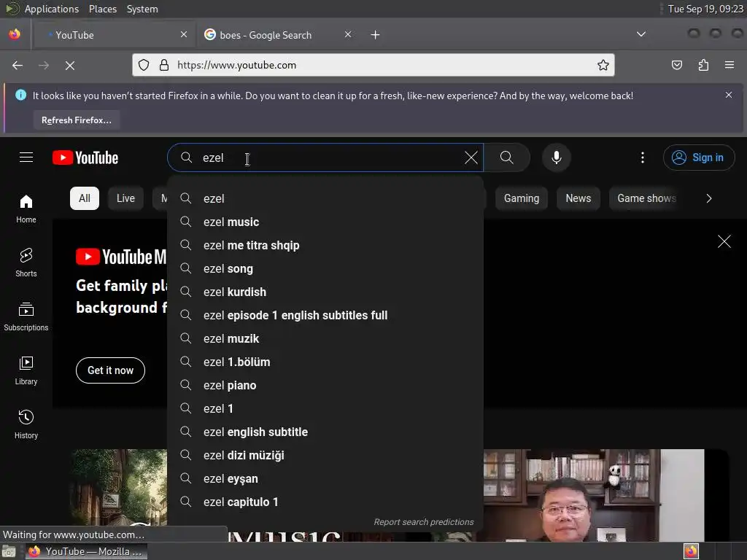Dismiss the YouTube Music promo banner
This screenshot has height=560, width=747.
click(x=724, y=241)
